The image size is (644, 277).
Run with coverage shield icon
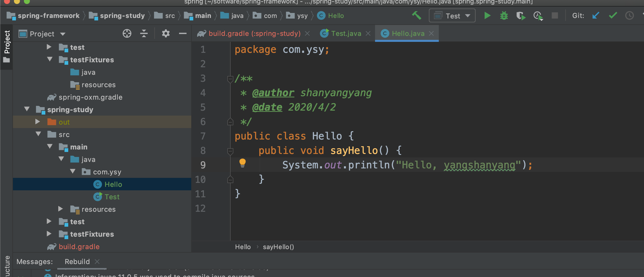520,16
